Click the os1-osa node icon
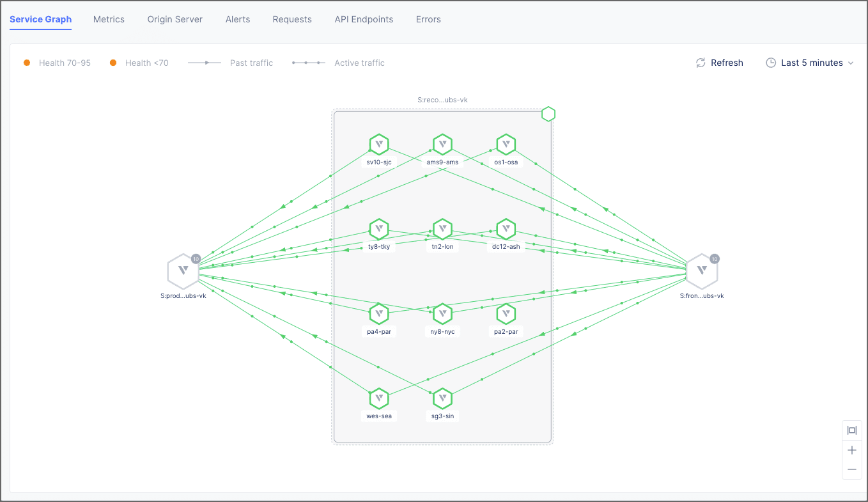This screenshot has width=868, height=502. [506, 145]
